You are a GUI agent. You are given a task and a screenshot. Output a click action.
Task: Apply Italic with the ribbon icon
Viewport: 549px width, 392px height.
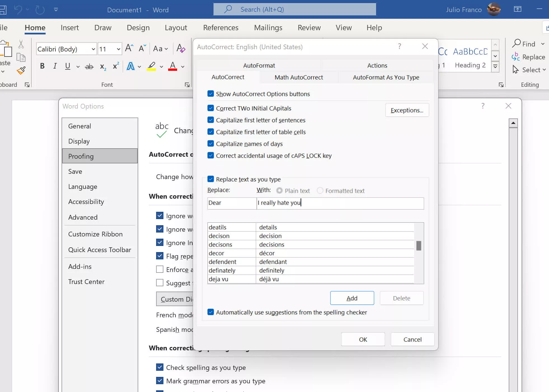coord(55,66)
